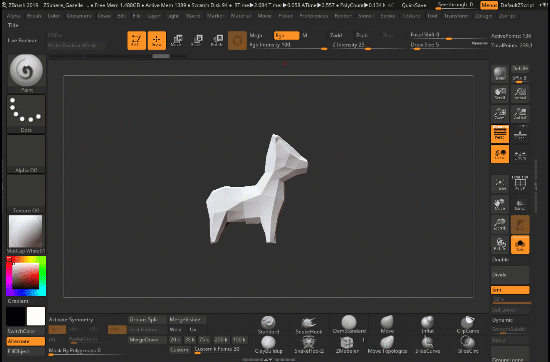The height and width of the screenshot is (362, 550).
Task: Toggle Persp perspective view
Action: [499, 134]
